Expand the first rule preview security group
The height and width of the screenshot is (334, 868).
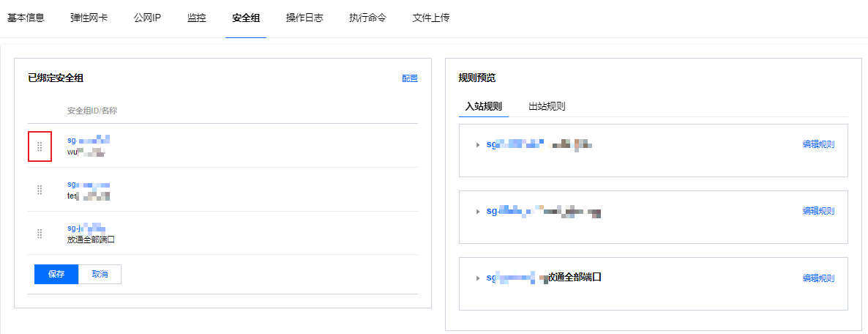coord(477,144)
